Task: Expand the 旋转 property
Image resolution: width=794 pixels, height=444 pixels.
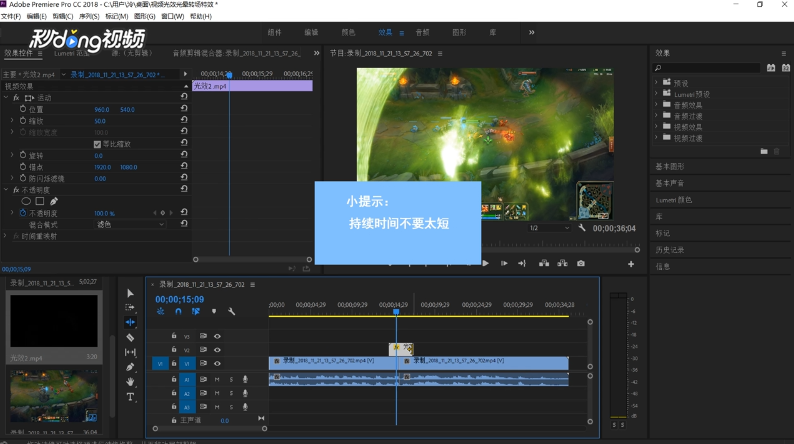Action: click(x=12, y=155)
